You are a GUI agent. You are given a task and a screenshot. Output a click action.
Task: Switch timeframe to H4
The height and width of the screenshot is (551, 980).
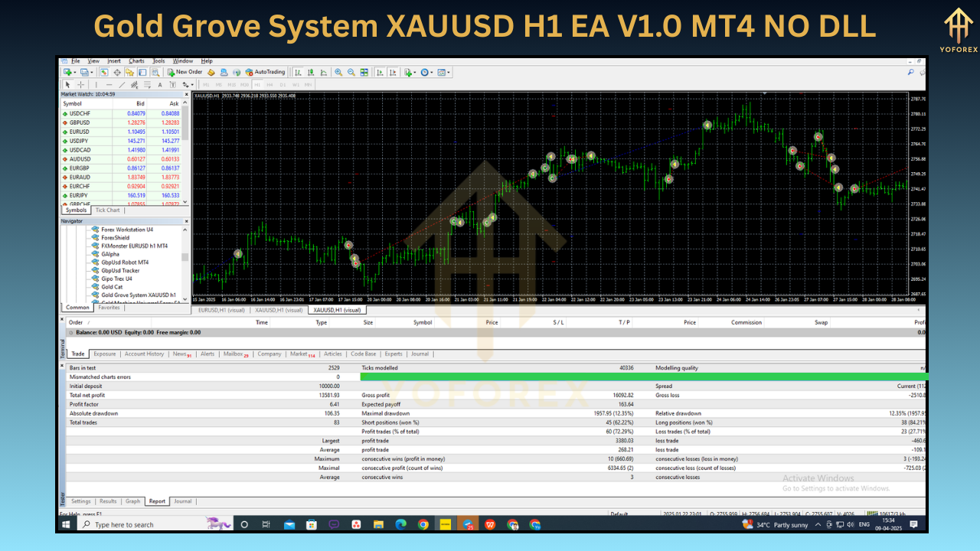[271, 84]
